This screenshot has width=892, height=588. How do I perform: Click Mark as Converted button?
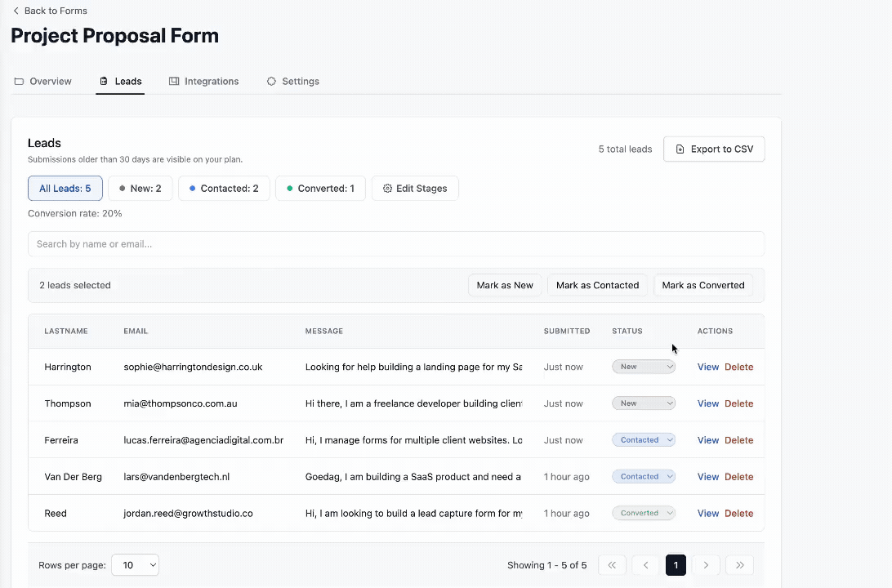[703, 286]
